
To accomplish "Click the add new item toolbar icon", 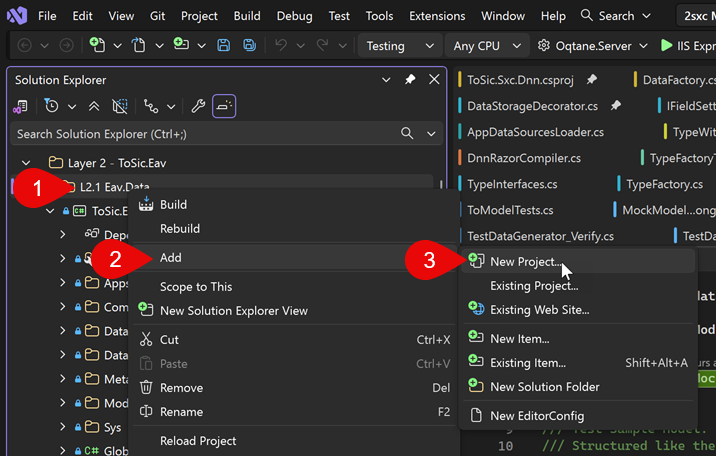I will [181, 44].
